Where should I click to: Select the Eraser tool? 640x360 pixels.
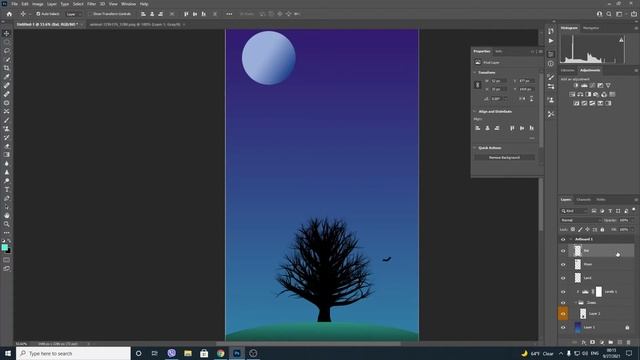coord(7,146)
